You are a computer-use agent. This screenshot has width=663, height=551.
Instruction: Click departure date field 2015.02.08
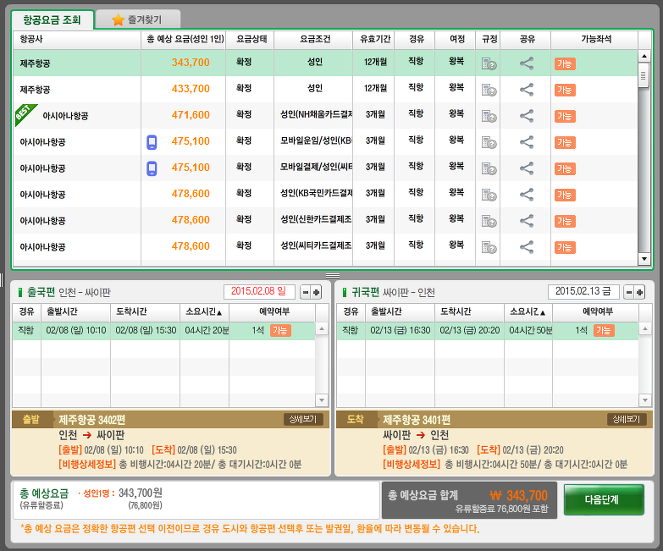click(x=259, y=292)
